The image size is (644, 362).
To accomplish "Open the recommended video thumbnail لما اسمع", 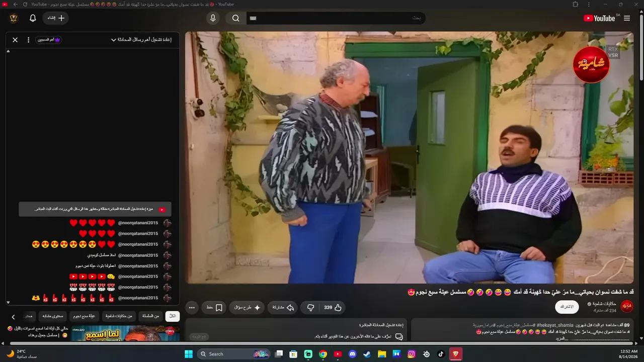I will (125, 333).
